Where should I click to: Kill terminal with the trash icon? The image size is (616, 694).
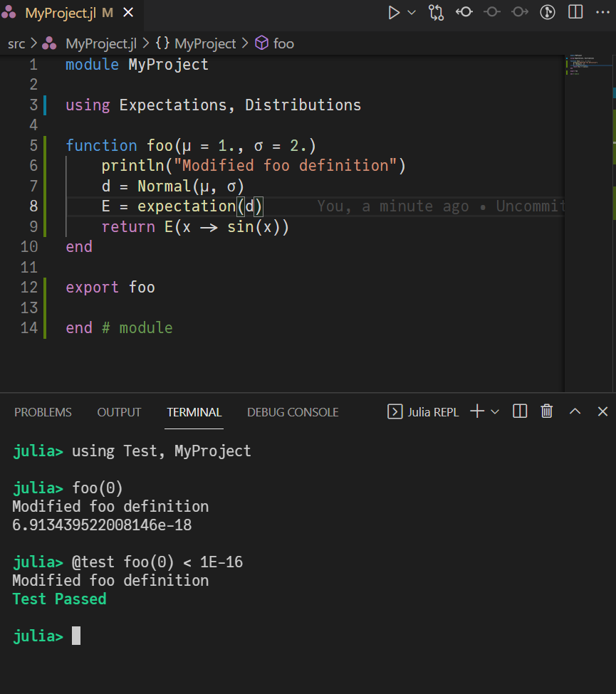pos(547,411)
